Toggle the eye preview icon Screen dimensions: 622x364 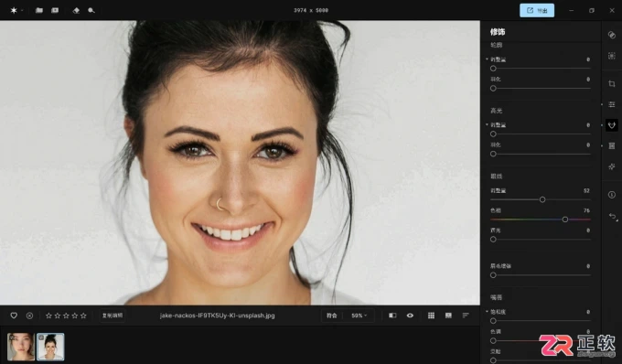410,316
